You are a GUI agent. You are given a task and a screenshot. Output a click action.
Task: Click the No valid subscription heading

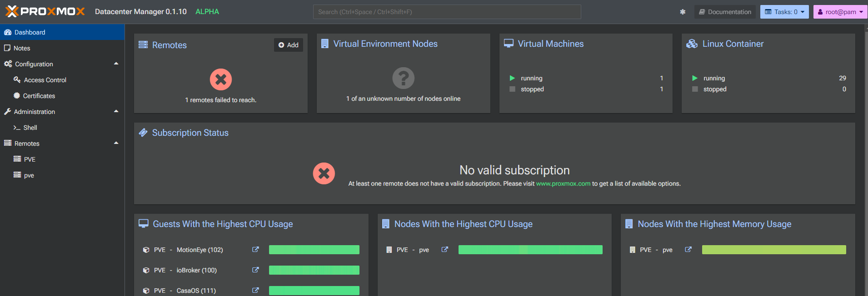514,170
